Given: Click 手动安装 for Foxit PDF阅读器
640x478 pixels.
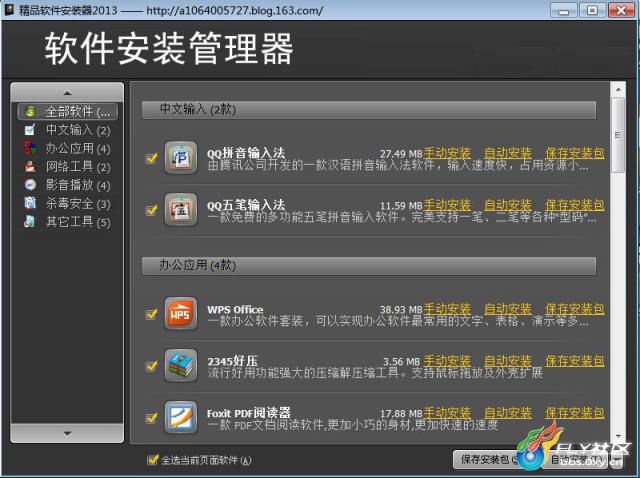Looking at the screenshot, I should (447, 413).
